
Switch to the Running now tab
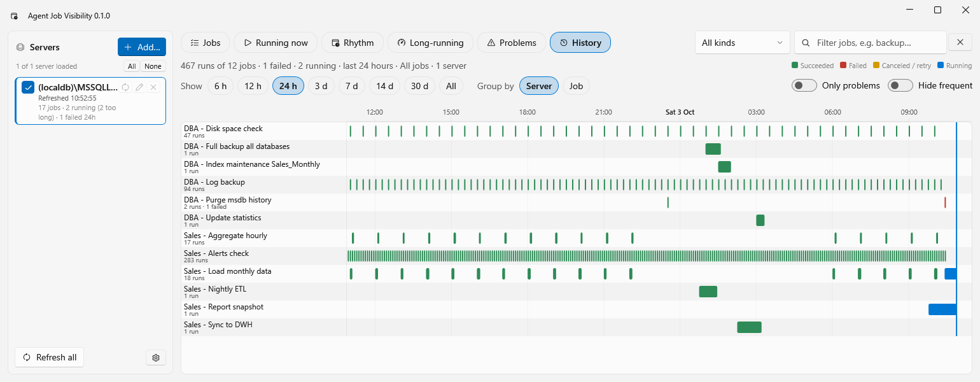[276, 43]
